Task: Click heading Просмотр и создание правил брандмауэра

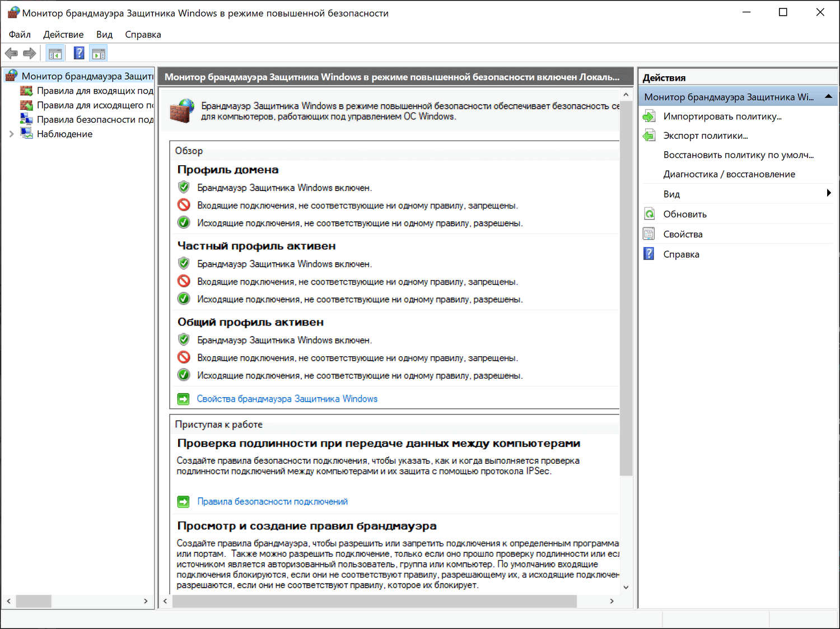Action: 307,526
